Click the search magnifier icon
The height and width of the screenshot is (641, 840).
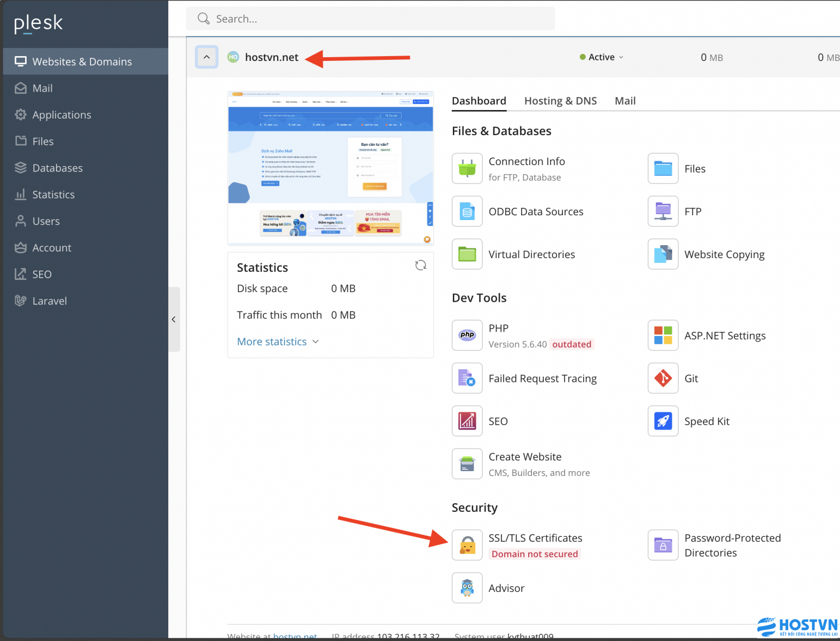click(203, 19)
